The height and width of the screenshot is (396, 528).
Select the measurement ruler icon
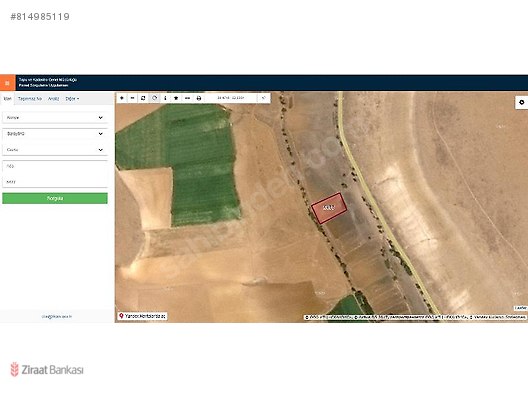pyautogui.click(x=188, y=98)
